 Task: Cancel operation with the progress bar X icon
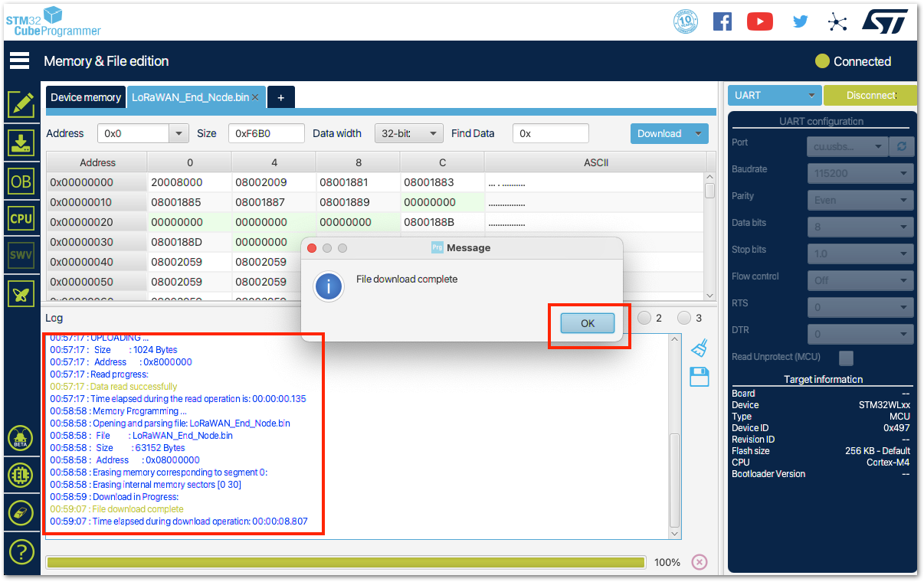(699, 562)
